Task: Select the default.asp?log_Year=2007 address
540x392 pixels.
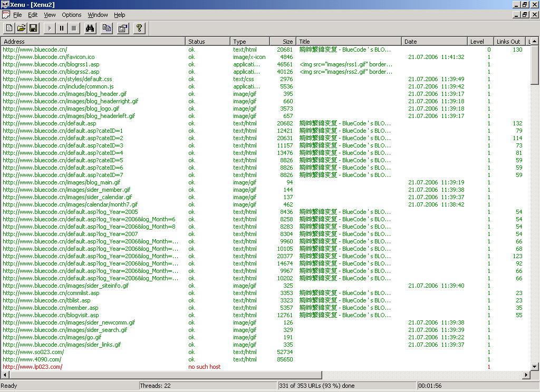Action: click(x=70, y=234)
